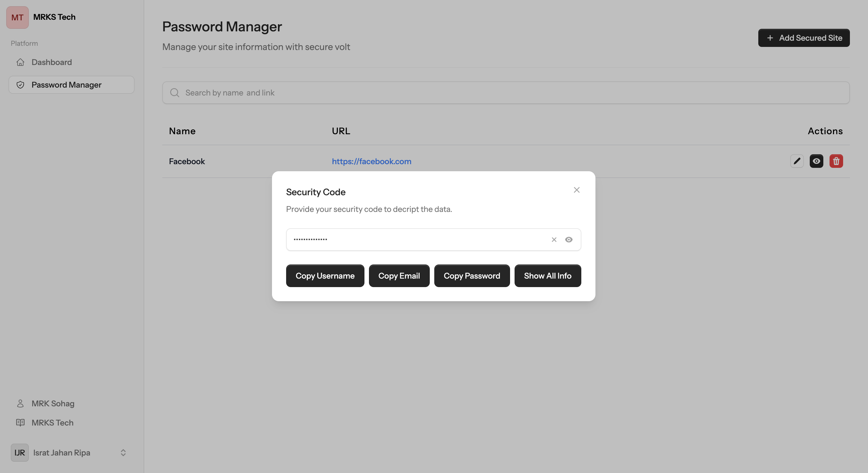Close the Security Code dialog
Screen dimensions: 868x473
pos(576,190)
